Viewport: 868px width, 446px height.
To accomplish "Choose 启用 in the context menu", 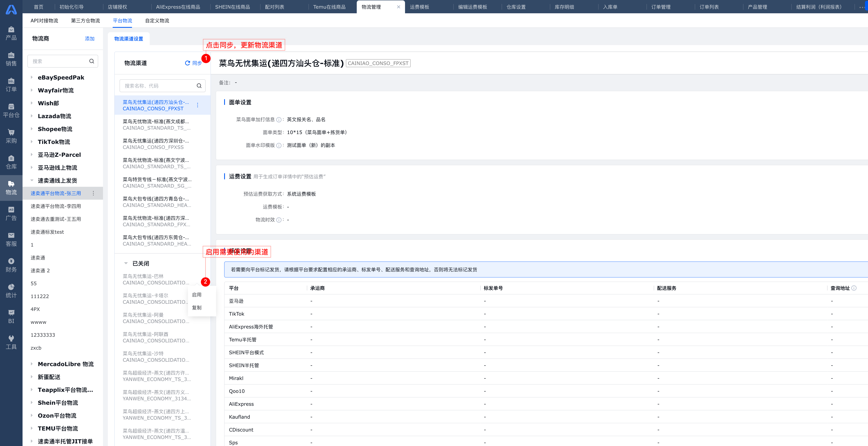I will (x=197, y=295).
